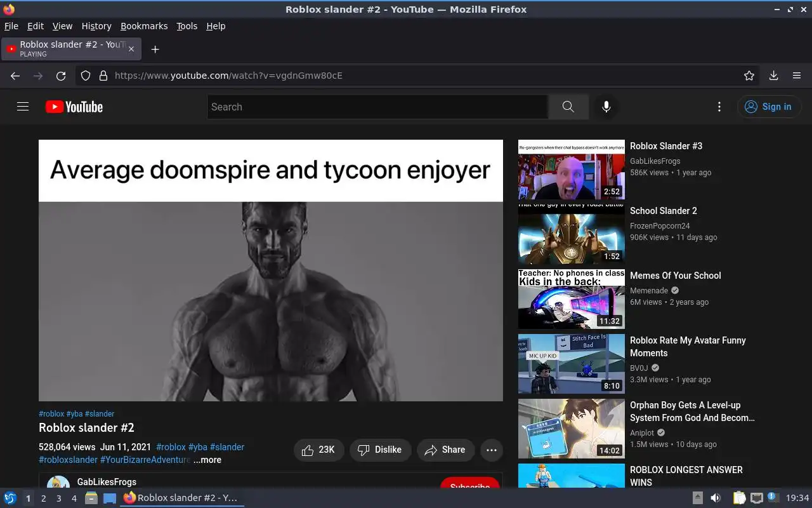
Task: Focus the YouTube search field
Action: pyautogui.click(x=377, y=107)
